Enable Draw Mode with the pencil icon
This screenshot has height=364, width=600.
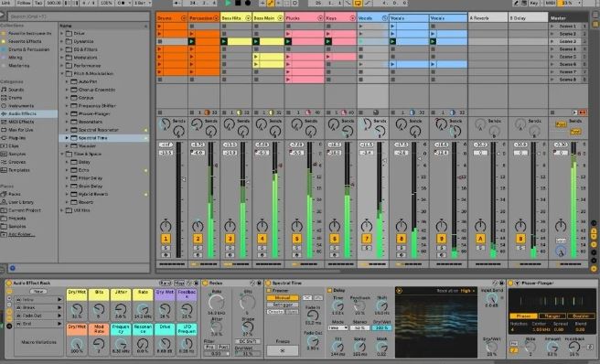pyautogui.click(x=516, y=3)
